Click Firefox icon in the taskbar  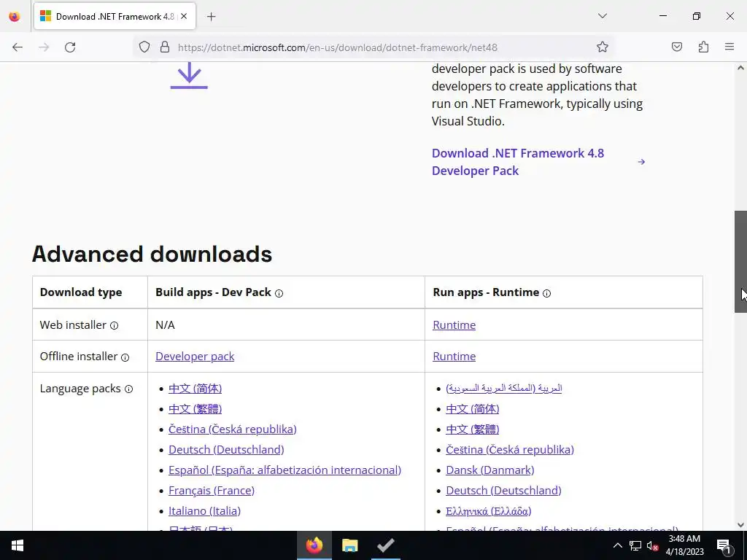(x=314, y=545)
